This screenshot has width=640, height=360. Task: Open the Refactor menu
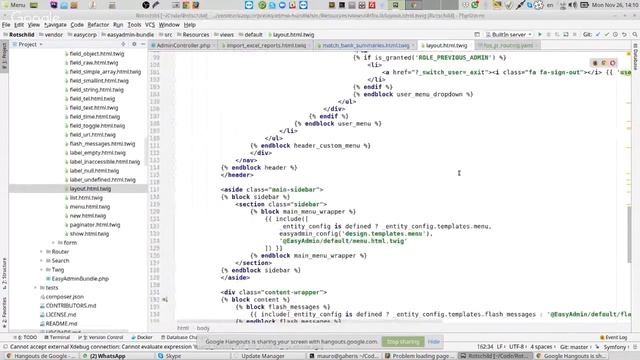click(x=98, y=25)
